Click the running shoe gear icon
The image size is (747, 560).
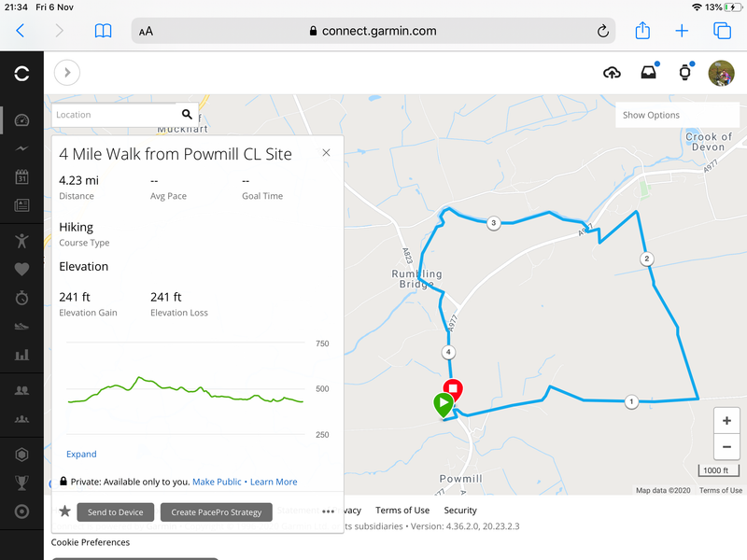pyautogui.click(x=21, y=327)
